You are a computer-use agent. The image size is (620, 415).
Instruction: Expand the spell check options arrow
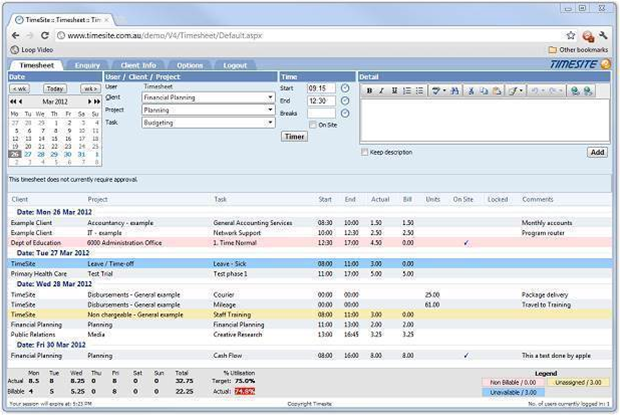[x=444, y=91]
